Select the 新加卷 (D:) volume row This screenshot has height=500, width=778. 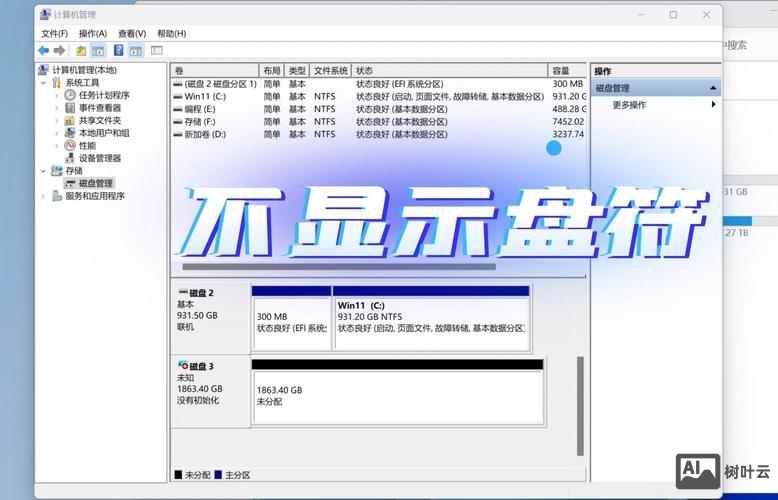pyautogui.click(x=379, y=134)
